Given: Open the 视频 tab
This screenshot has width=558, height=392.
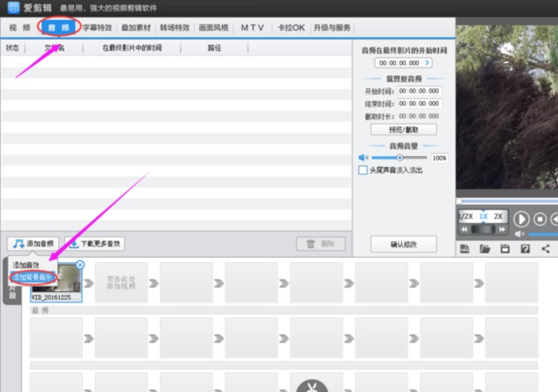Looking at the screenshot, I should click(x=20, y=27).
